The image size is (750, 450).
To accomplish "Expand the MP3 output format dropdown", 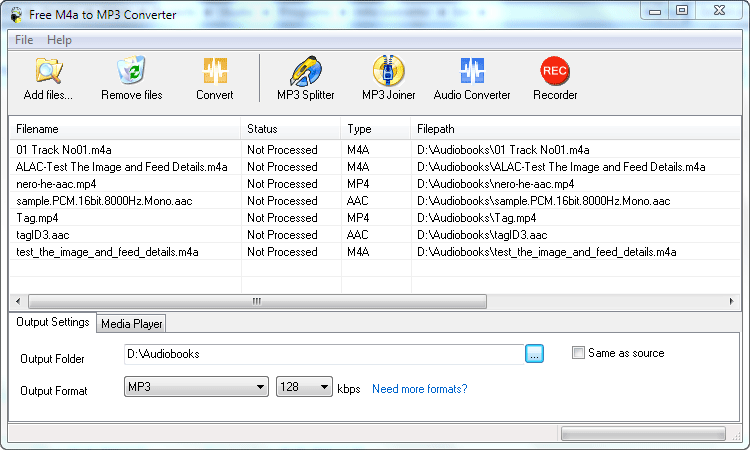I will tap(260, 387).
